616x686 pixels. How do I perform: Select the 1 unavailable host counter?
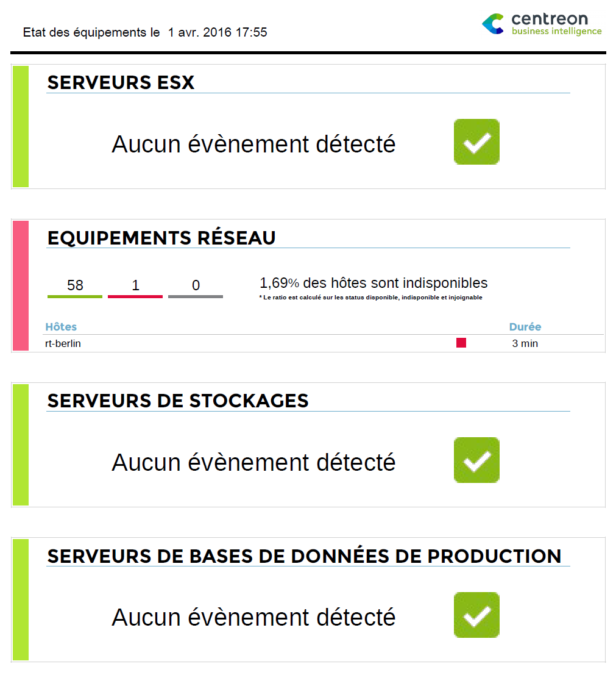coord(135,286)
